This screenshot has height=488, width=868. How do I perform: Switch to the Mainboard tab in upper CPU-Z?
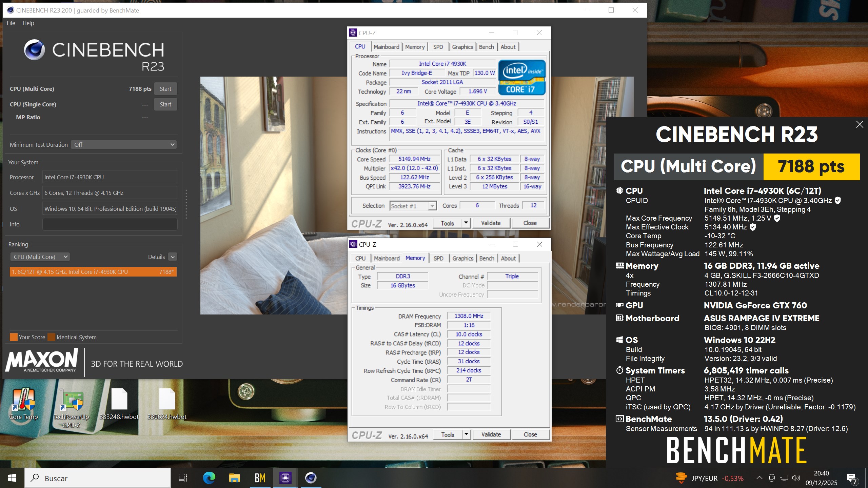click(x=386, y=47)
